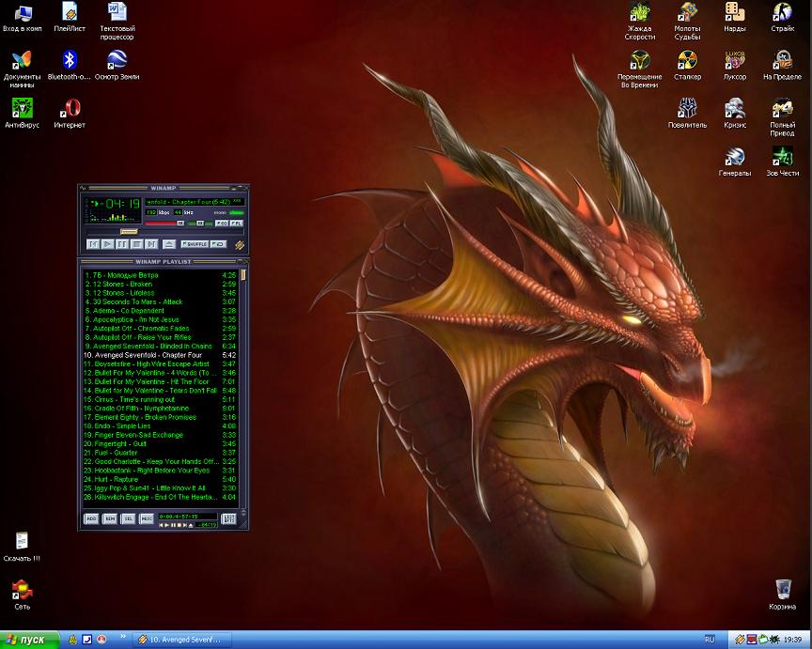812x649 pixels.
Task: Open the Bluetooth desktop icon
Action: tap(70, 65)
